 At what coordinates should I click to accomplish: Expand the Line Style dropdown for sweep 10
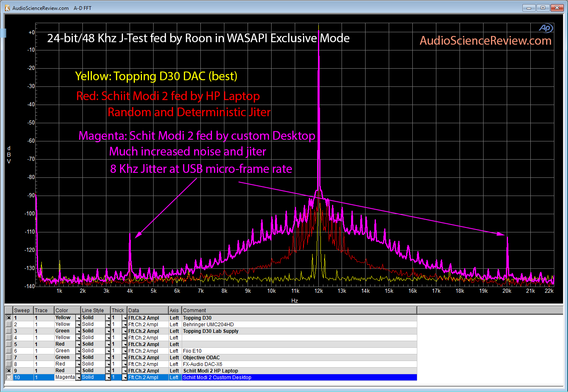click(108, 377)
